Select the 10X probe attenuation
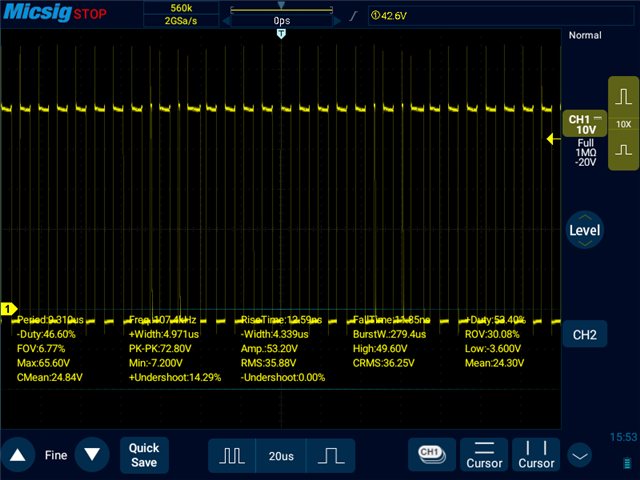640x480 pixels. (x=623, y=124)
